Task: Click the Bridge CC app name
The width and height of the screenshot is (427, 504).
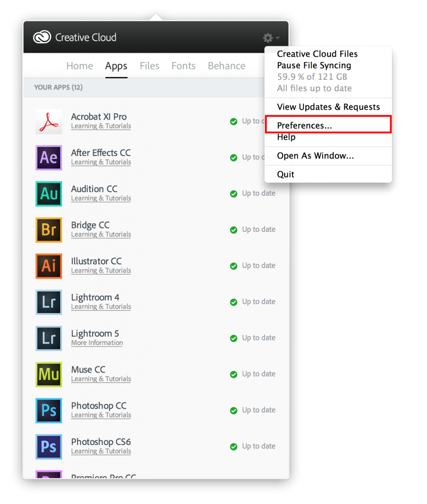Action: click(90, 225)
